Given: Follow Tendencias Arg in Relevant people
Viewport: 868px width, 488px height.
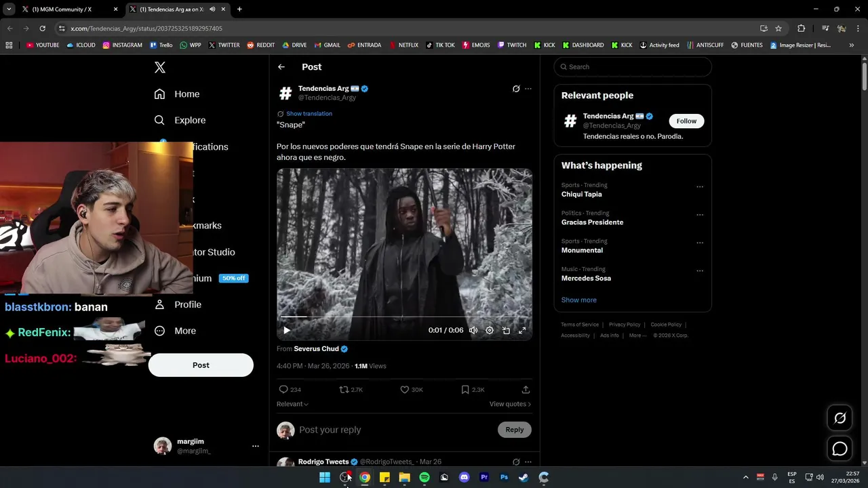Looking at the screenshot, I should 686,121.
